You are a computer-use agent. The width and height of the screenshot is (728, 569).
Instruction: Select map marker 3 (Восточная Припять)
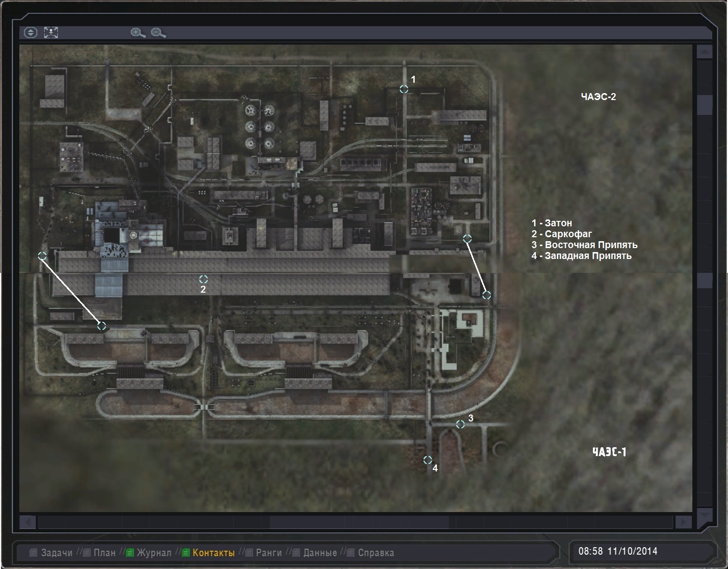(460, 424)
